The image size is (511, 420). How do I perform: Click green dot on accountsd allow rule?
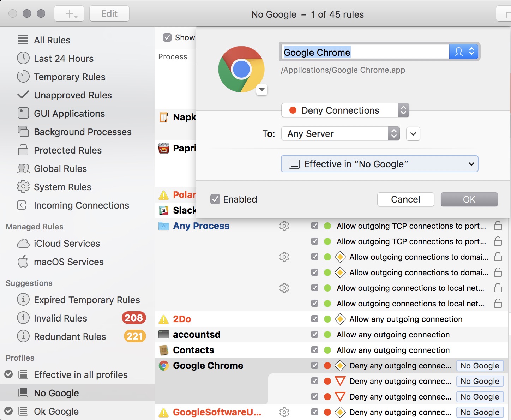coord(327,335)
